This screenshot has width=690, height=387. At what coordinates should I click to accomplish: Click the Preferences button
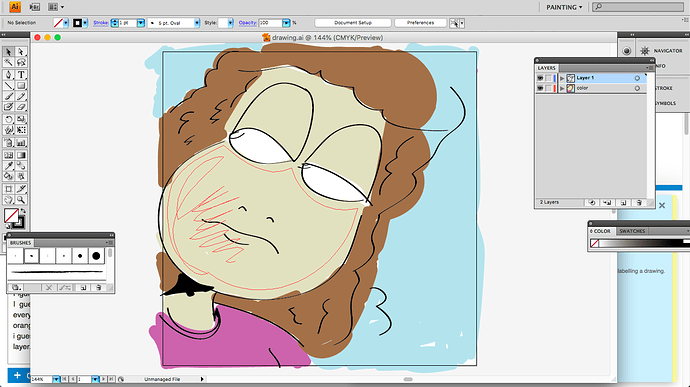[420, 23]
